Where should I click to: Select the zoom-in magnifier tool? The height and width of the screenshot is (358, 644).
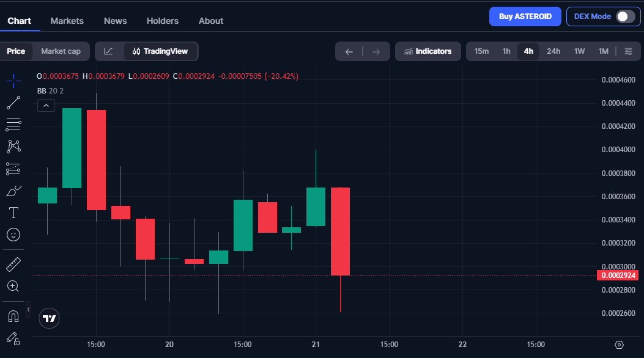(x=13, y=286)
